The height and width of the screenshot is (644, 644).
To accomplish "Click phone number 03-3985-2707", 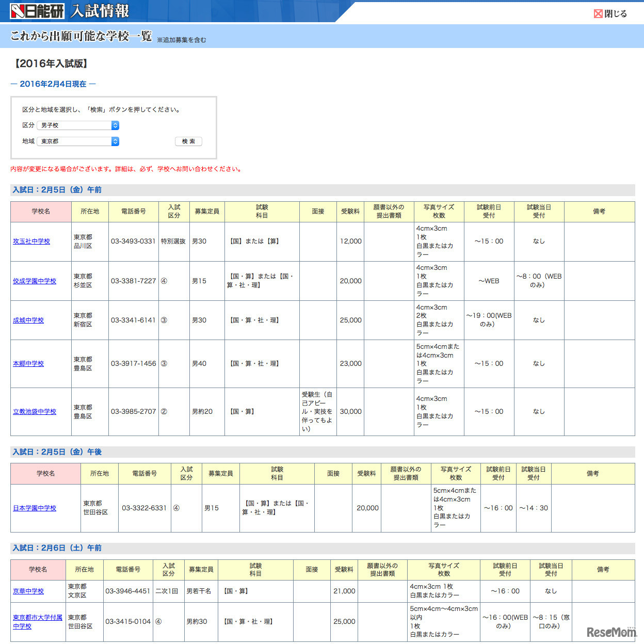I will [133, 412].
